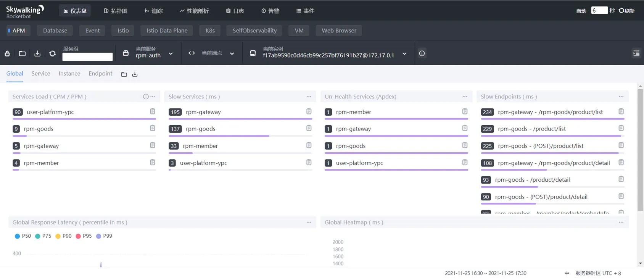644x279 pixels.
Task: Toggle the P50 legend series
Action: click(x=23, y=236)
